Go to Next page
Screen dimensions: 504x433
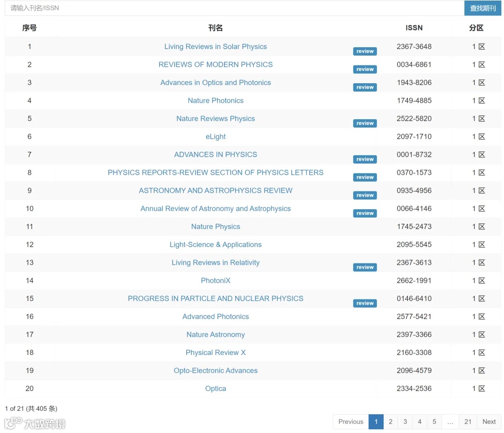pos(489,422)
